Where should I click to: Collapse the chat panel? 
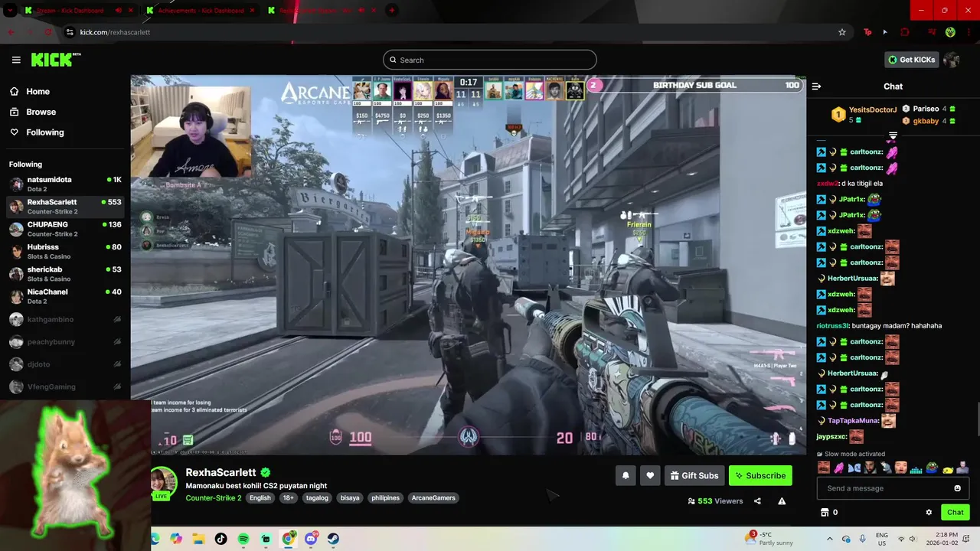[x=816, y=86]
